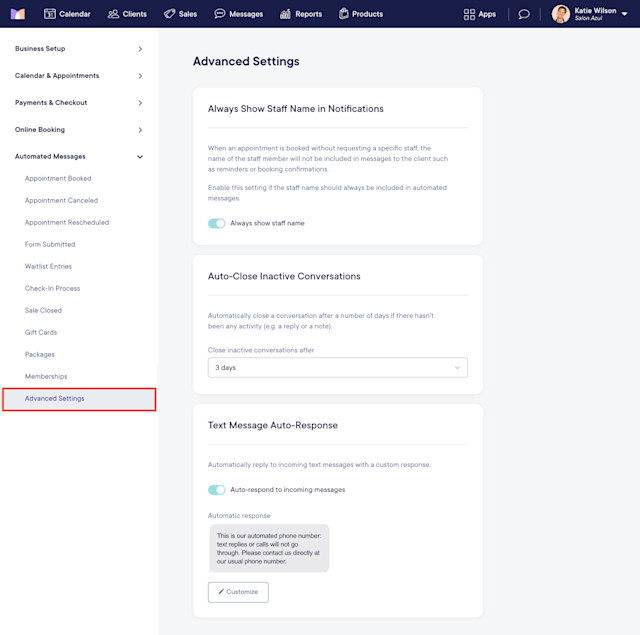
Task: Open the Apps grid icon
Action: 469,14
